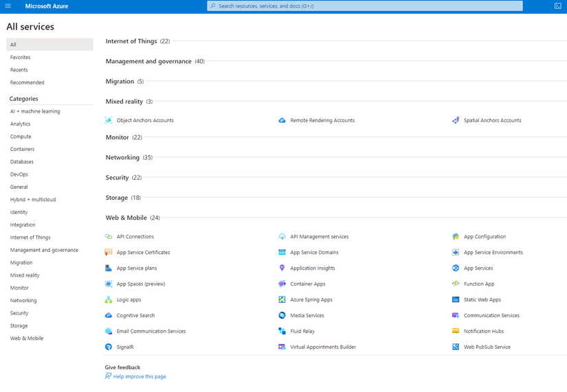Click the App Service Domains icon
Image resolution: width=567 pixels, height=392 pixels.
[282, 252]
